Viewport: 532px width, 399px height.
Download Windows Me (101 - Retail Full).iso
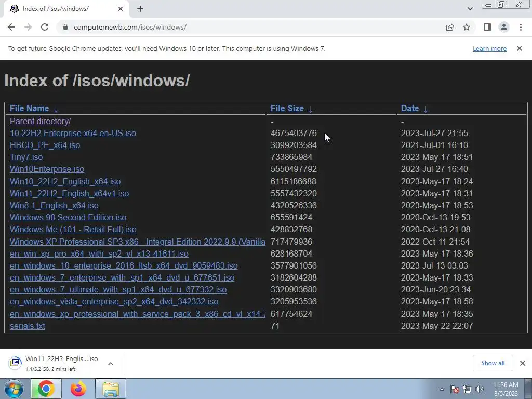[x=73, y=229]
